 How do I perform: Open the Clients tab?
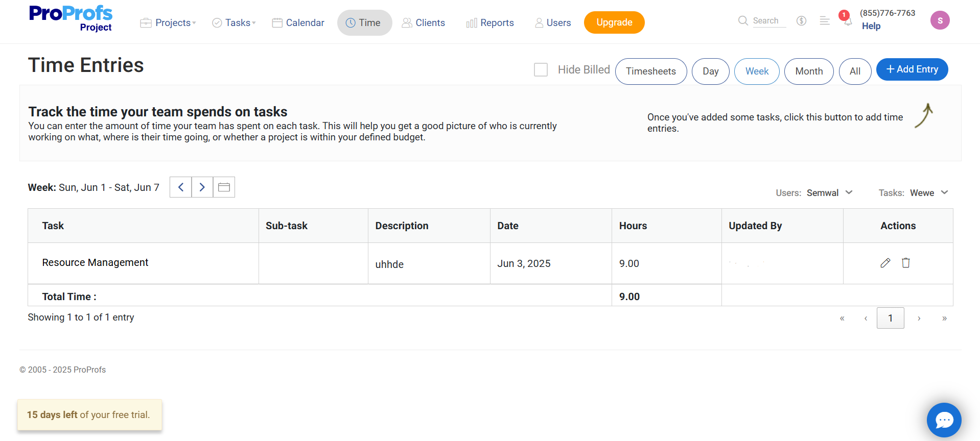[x=424, y=23]
